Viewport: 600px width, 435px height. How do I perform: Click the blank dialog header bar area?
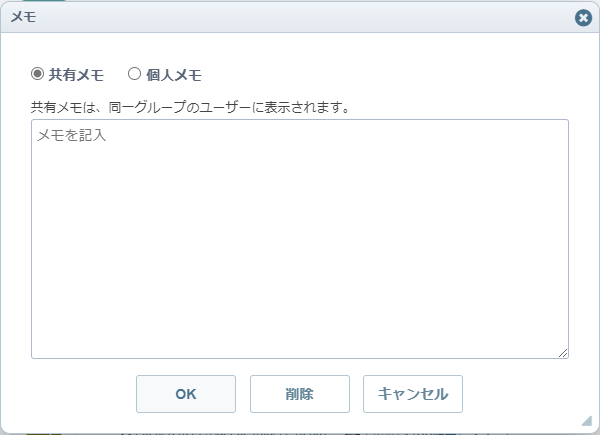click(x=300, y=17)
